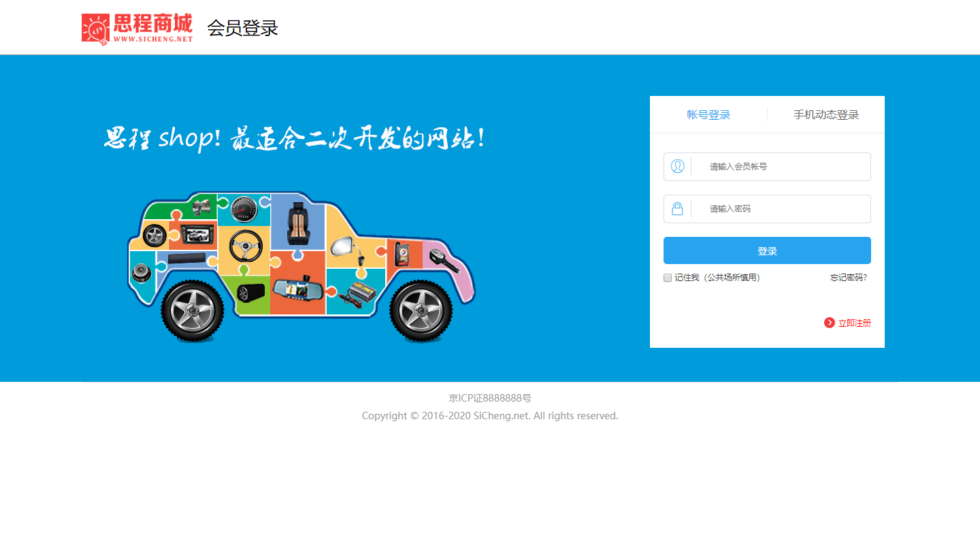Click the padlock icon in the password field
This screenshot has width=980, height=537.
pos(677,209)
